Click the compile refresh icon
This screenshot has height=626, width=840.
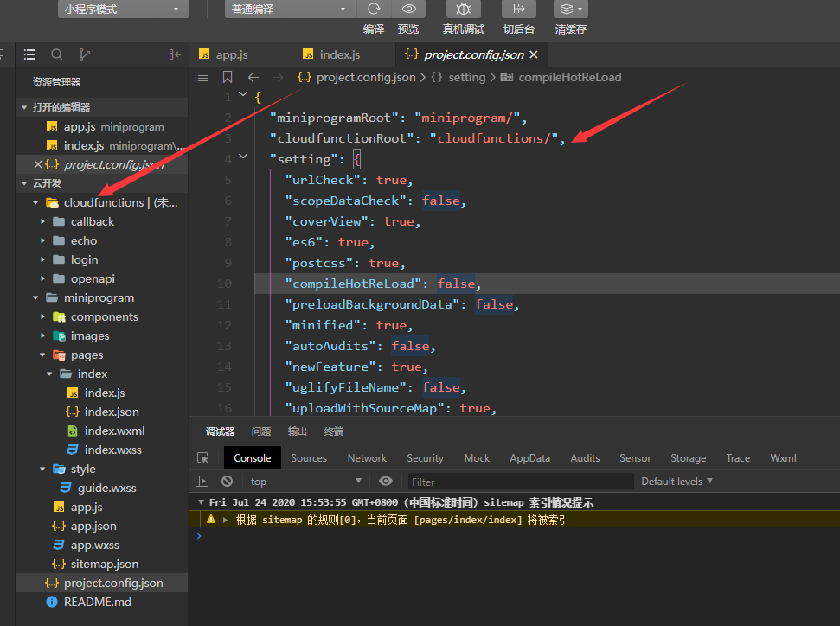374,9
